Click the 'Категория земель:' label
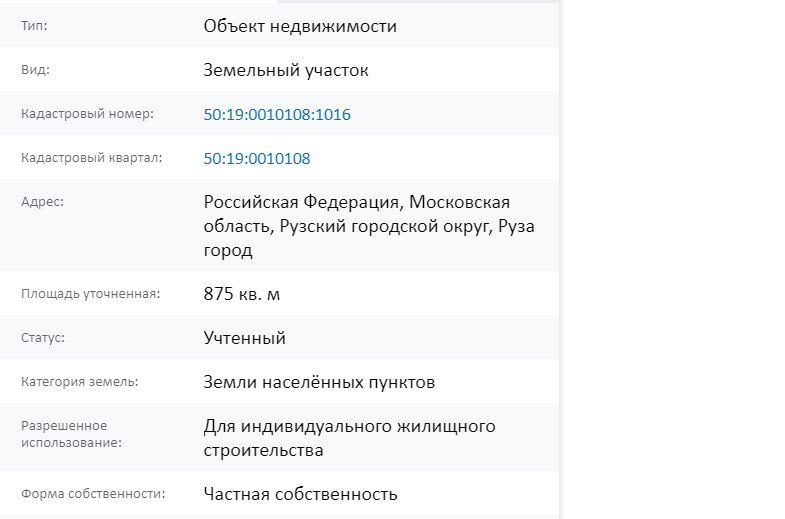This screenshot has height=519, width=785. coord(80,382)
